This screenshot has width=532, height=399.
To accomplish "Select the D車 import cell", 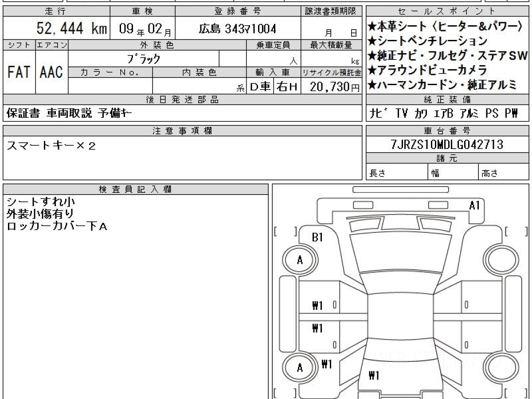I will (260, 86).
